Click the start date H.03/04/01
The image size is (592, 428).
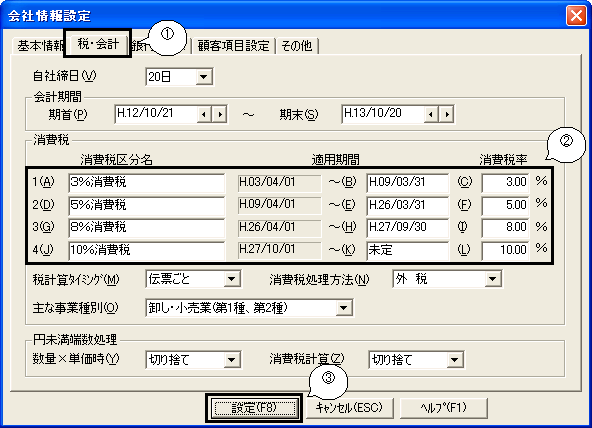(279, 182)
